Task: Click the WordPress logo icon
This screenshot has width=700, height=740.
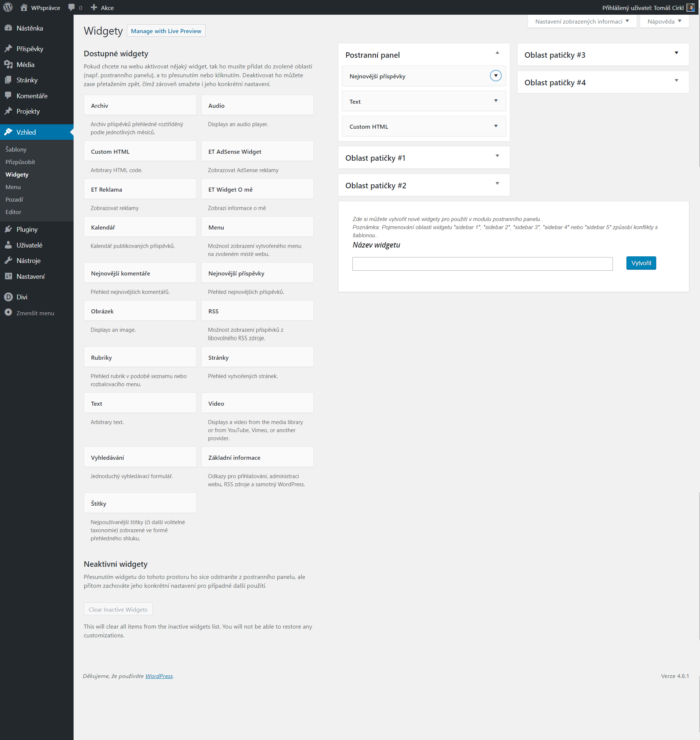Action: pos(8,7)
